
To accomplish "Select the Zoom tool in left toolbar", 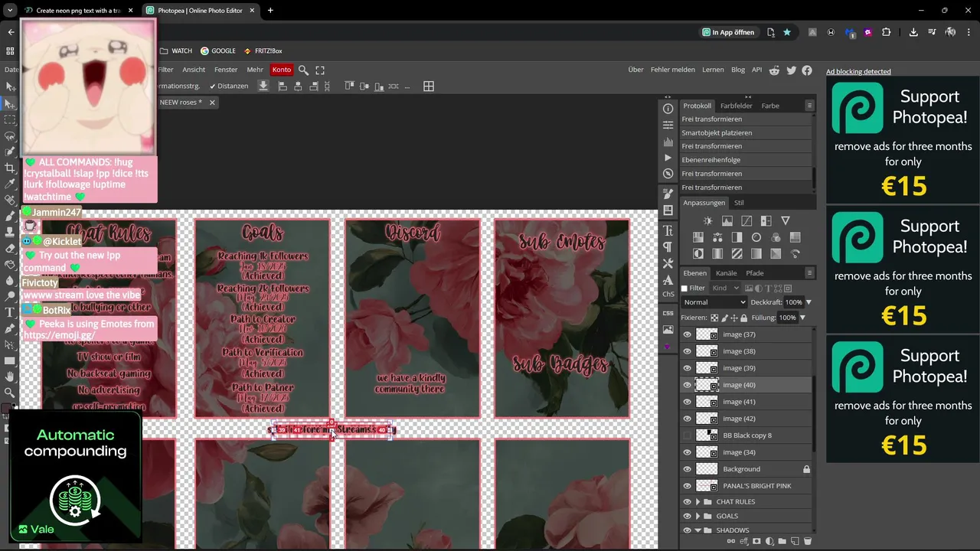I will coord(10,393).
